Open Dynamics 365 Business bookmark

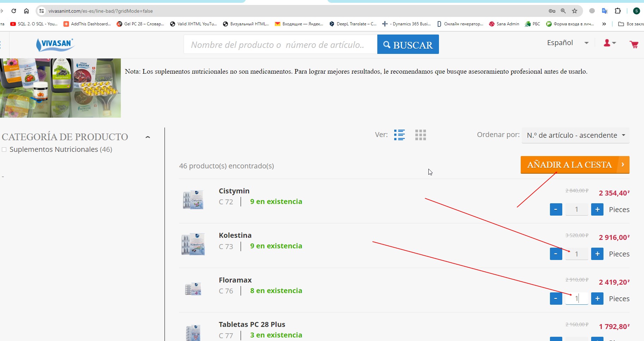(x=407, y=24)
